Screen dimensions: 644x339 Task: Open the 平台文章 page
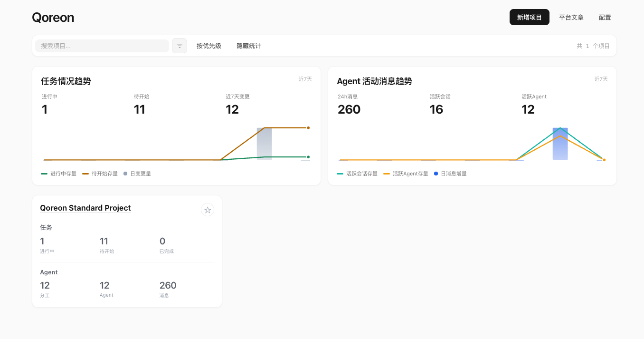coord(571,17)
